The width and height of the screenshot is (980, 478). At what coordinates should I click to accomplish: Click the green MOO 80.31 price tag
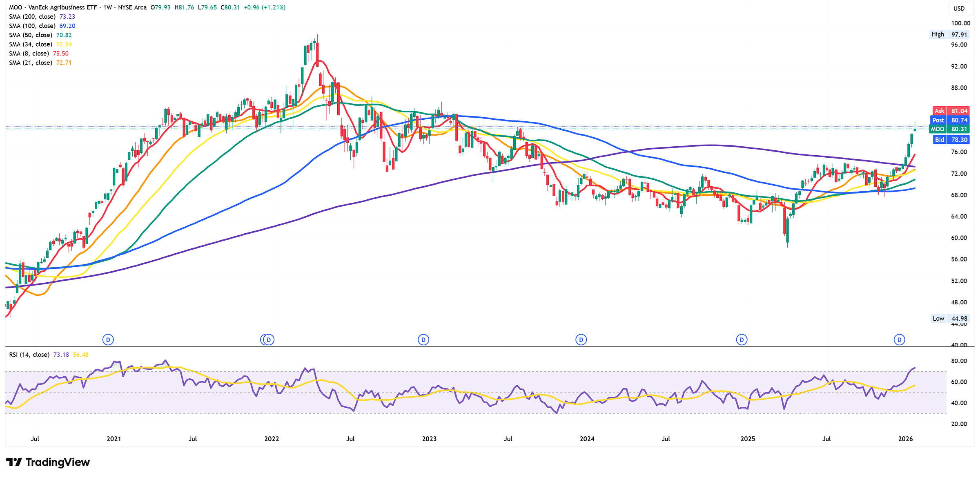[949, 129]
